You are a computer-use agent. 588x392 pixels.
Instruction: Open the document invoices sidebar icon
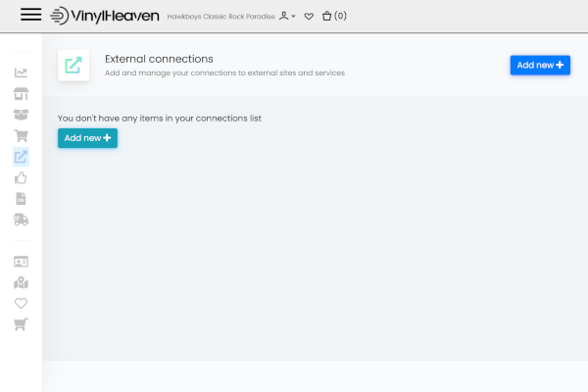21,199
